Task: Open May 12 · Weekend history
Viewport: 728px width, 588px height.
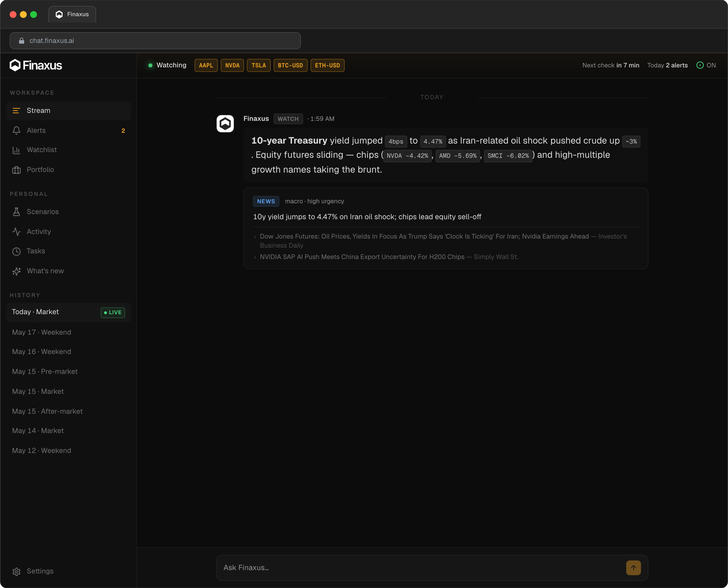Action: pos(69,451)
